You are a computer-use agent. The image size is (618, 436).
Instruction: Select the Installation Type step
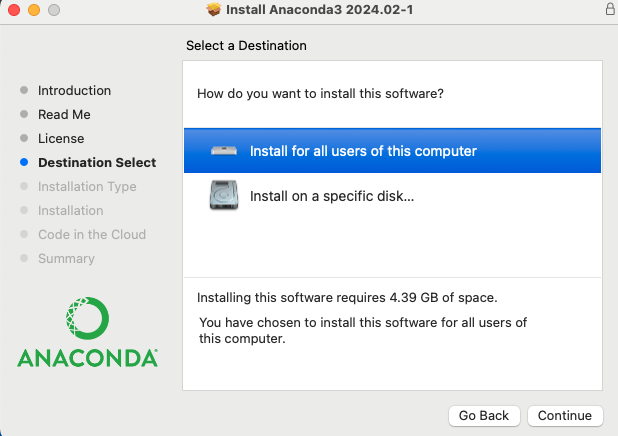pyautogui.click(x=87, y=186)
